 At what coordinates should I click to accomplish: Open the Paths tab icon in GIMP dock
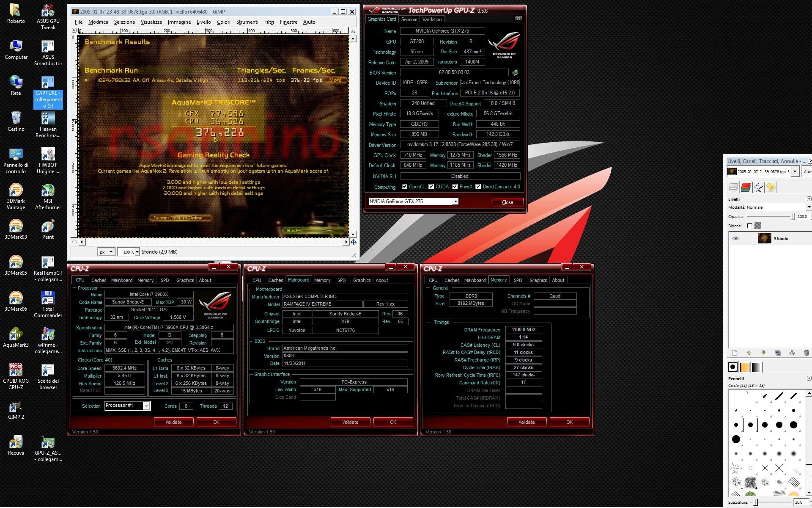coord(758,187)
